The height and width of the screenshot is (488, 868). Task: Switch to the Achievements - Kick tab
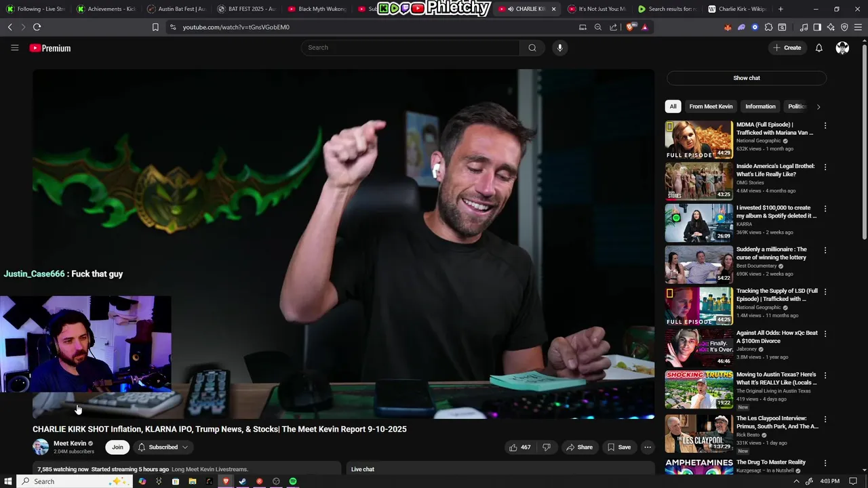[x=106, y=9]
